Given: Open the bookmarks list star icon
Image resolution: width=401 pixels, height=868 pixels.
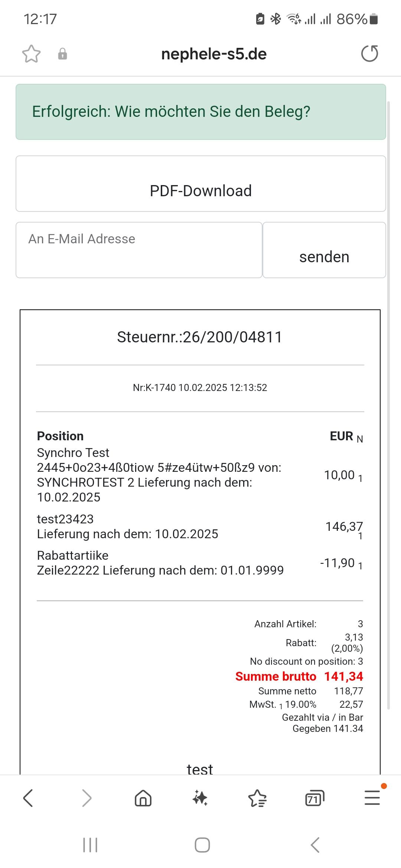Looking at the screenshot, I should [257, 798].
